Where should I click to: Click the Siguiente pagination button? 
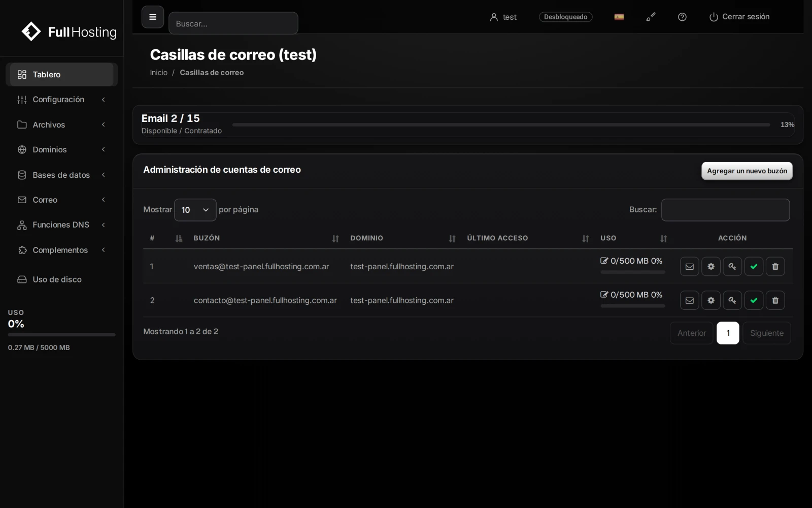coord(767,333)
